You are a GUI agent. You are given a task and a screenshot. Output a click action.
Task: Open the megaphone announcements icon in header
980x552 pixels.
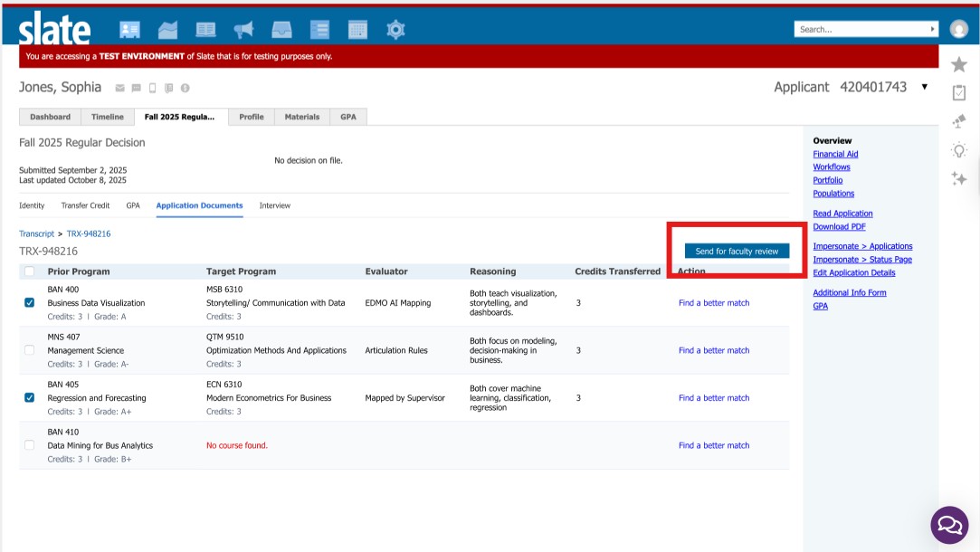243,30
